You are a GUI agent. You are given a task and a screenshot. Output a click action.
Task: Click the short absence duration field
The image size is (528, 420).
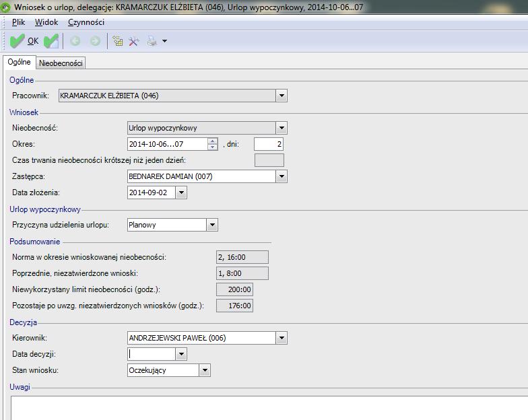point(269,160)
